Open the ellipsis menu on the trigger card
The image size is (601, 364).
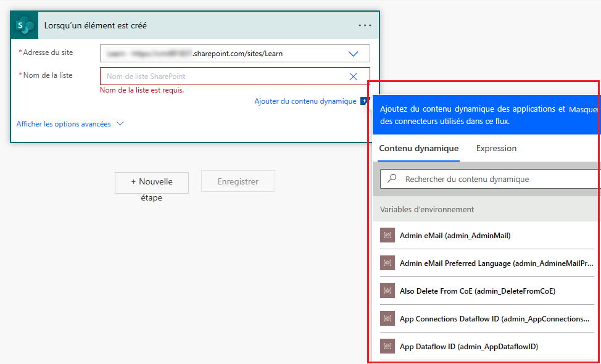tap(365, 25)
